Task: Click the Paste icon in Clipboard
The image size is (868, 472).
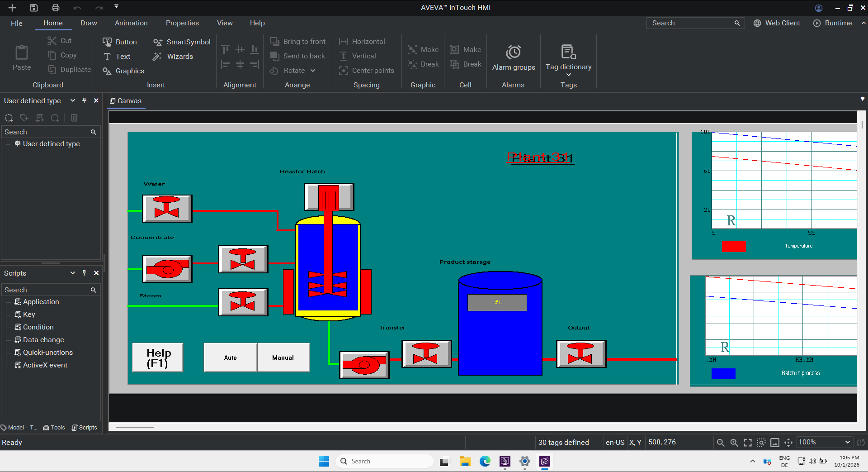Action: (22, 52)
